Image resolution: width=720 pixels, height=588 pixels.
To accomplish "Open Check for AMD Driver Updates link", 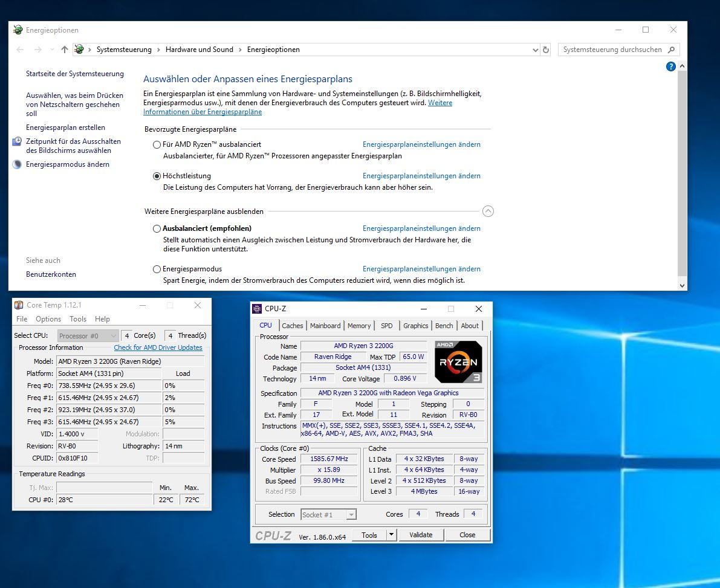I will click(x=158, y=347).
